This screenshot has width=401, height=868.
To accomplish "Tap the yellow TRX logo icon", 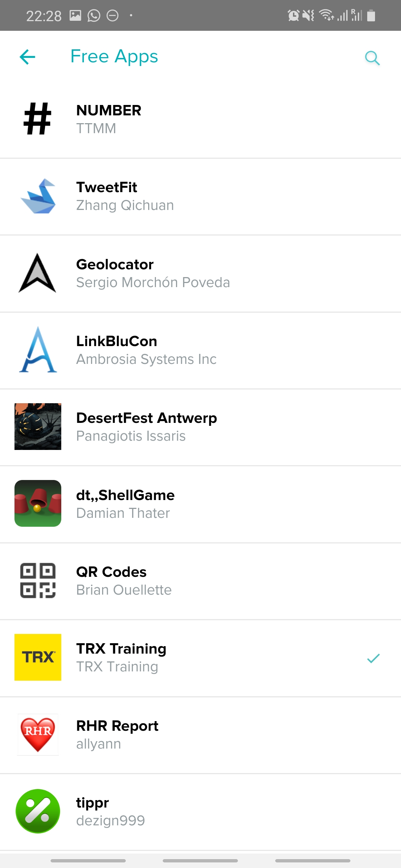I will (38, 657).
